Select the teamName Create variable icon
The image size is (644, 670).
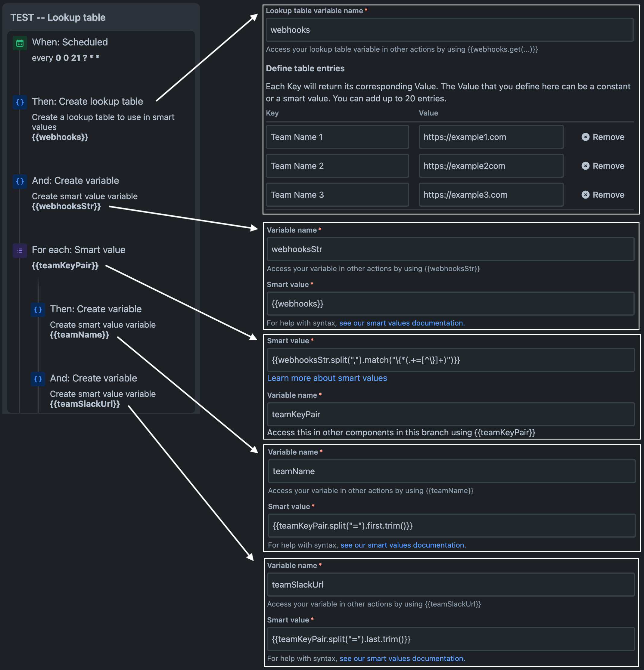pos(38,310)
